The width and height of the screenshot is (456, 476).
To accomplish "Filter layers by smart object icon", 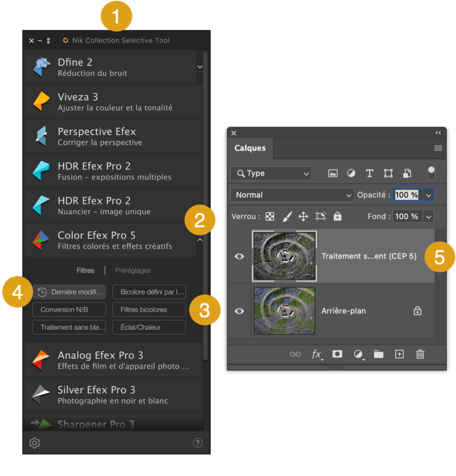I will (407, 173).
